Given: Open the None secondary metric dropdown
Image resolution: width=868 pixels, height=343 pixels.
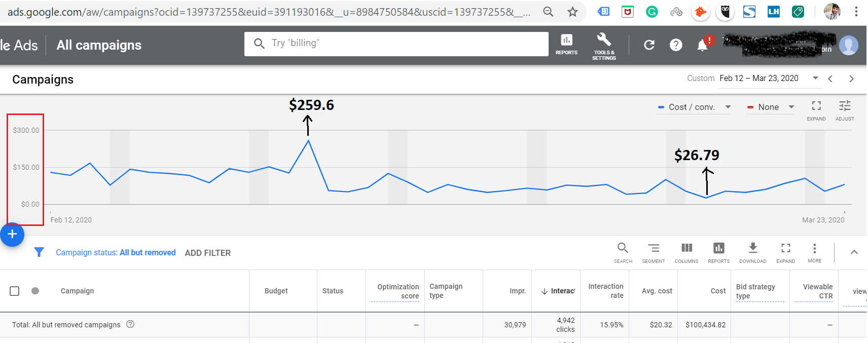Looking at the screenshot, I should pyautogui.click(x=770, y=107).
